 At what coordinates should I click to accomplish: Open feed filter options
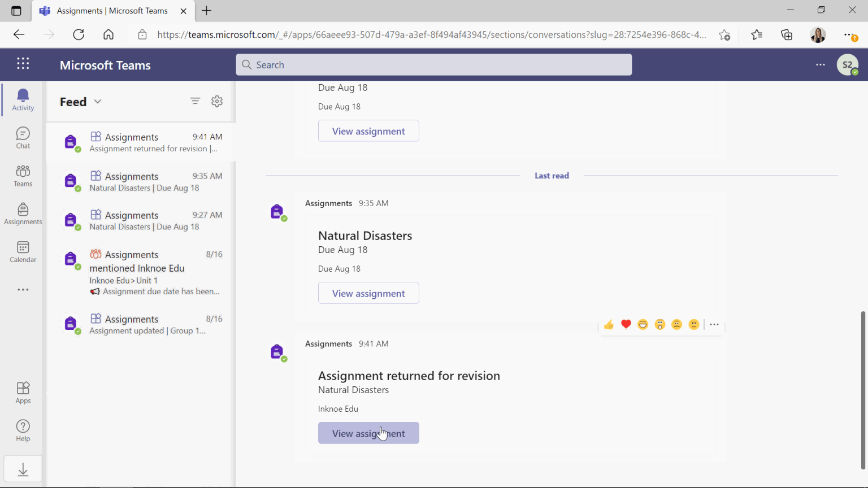pos(195,101)
